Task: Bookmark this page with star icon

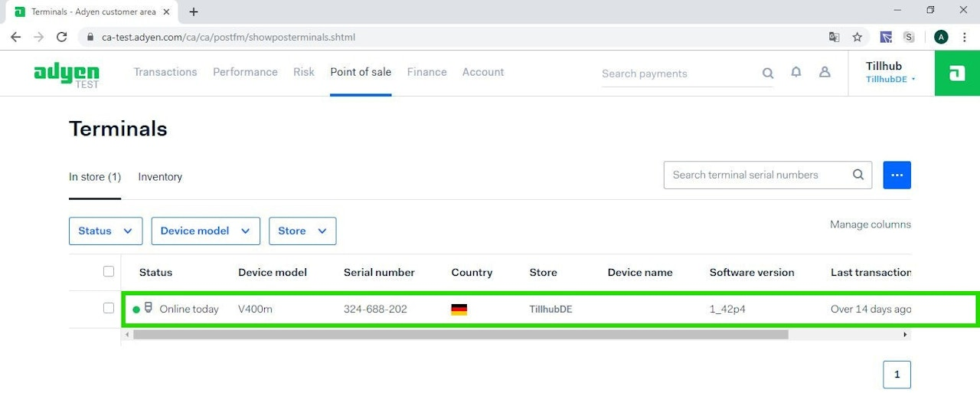Action: 857,37
